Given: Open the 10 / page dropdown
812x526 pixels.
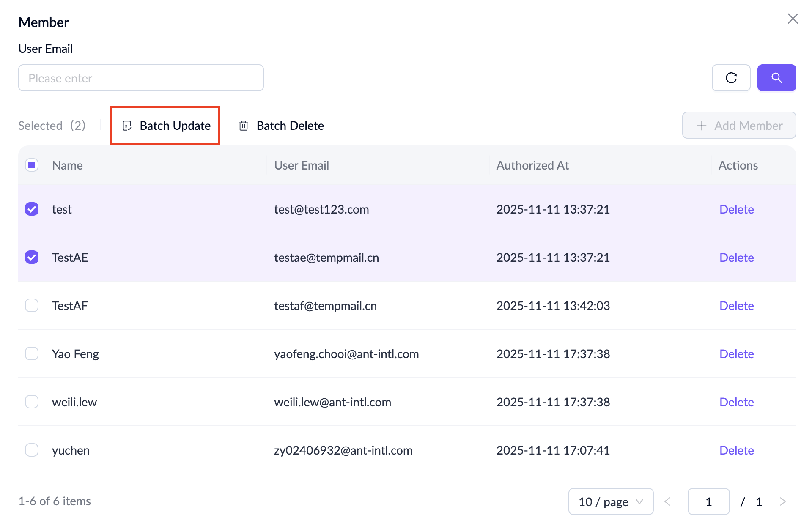Looking at the screenshot, I should [x=610, y=501].
